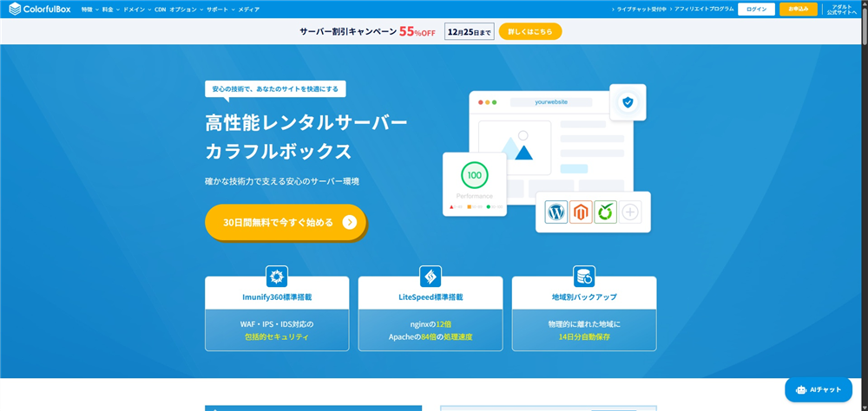Screen dimensions: 868x411
Task: Click 詳しくはこちら campaign button
Action: pos(530,32)
